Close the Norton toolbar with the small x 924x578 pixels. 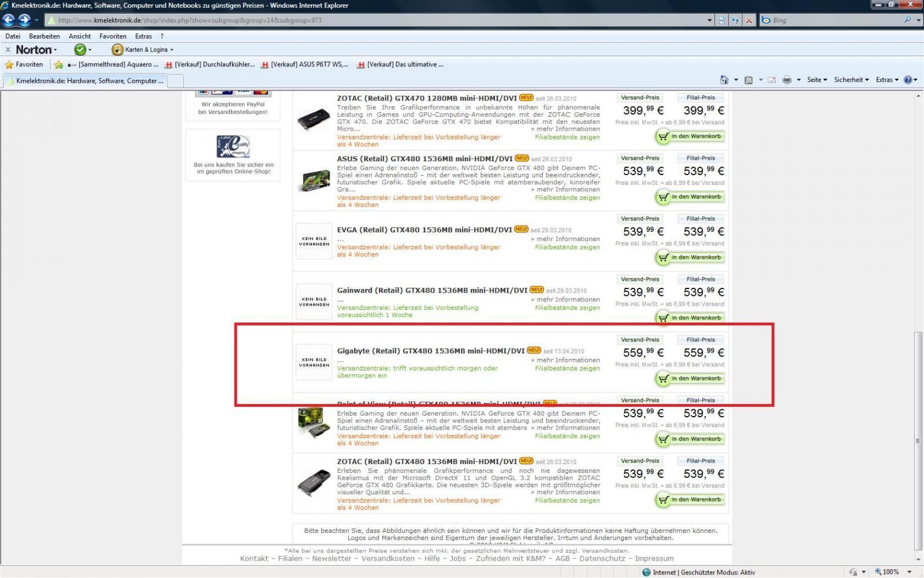(8, 50)
